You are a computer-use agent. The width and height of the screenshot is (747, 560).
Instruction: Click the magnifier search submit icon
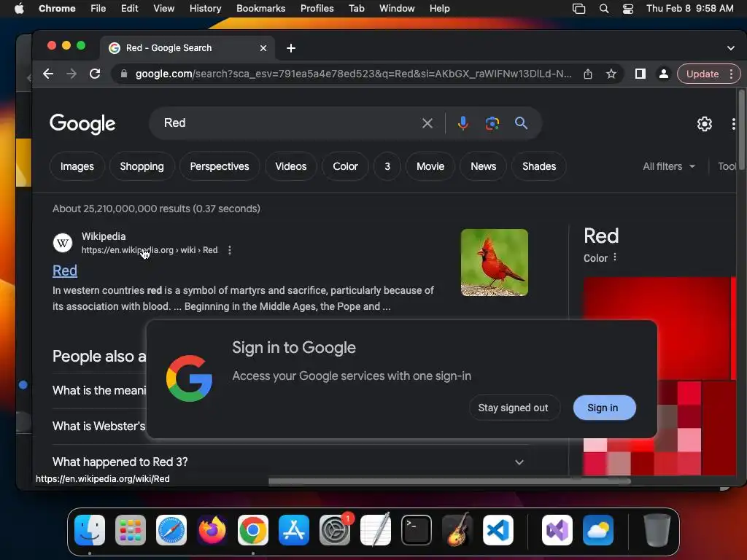(x=521, y=123)
